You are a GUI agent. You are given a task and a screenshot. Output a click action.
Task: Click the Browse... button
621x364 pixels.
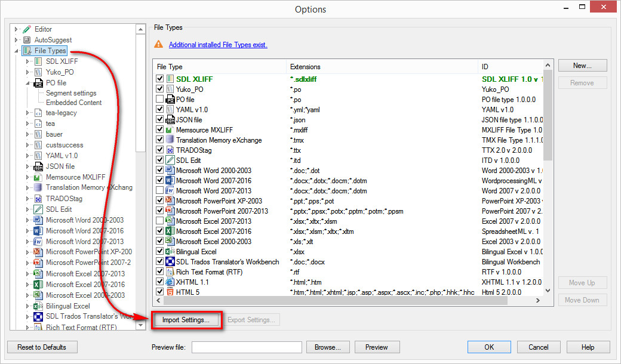(328, 347)
